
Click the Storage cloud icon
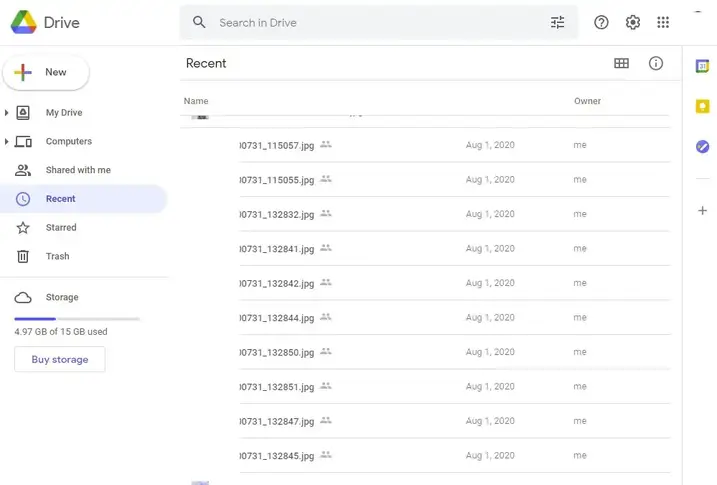[x=23, y=298]
